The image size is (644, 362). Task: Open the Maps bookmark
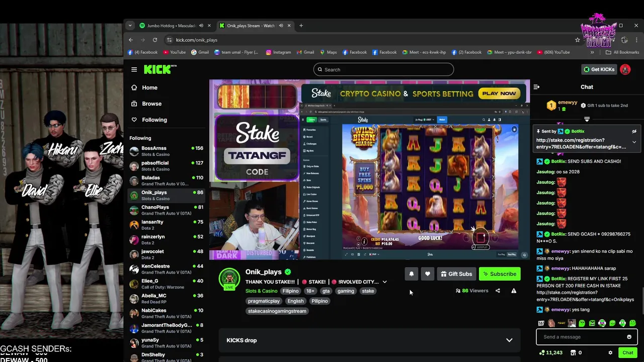(328, 52)
